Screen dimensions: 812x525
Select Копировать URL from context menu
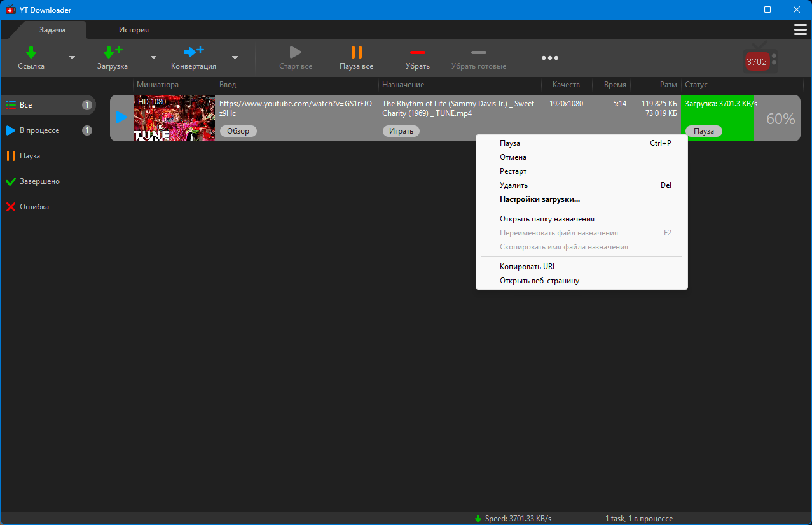coord(528,267)
